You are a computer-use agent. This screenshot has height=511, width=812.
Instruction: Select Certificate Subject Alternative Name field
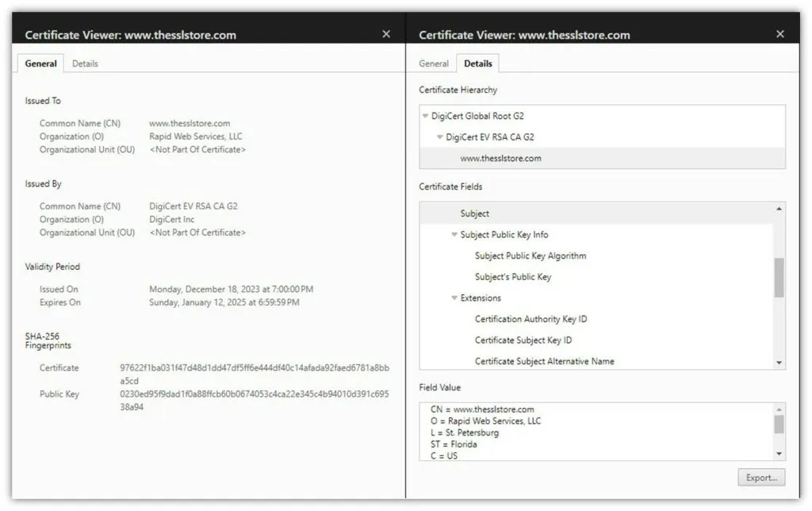[544, 362]
